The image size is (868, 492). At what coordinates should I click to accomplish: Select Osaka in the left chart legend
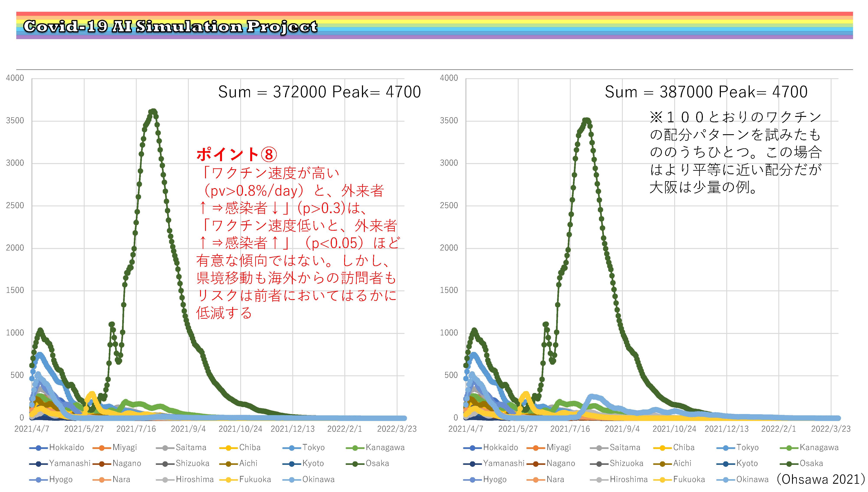[x=367, y=463]
